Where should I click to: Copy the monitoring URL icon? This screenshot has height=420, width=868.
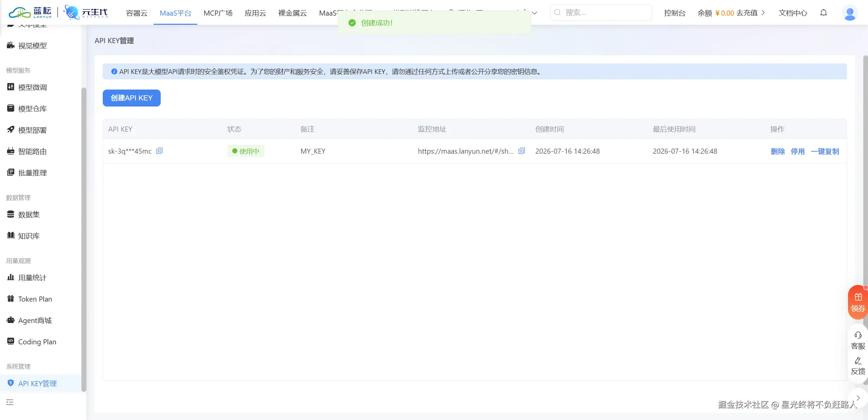click(522, 151)
